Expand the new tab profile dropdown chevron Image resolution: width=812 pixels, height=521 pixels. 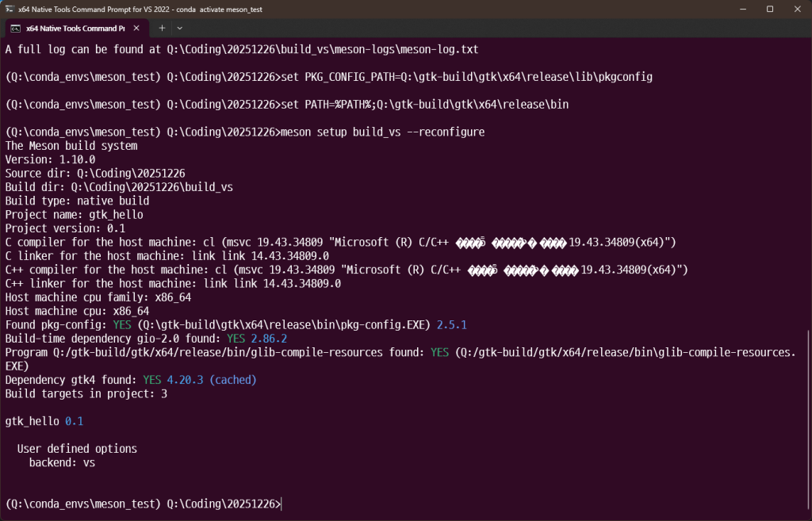[x=180, y=28]
